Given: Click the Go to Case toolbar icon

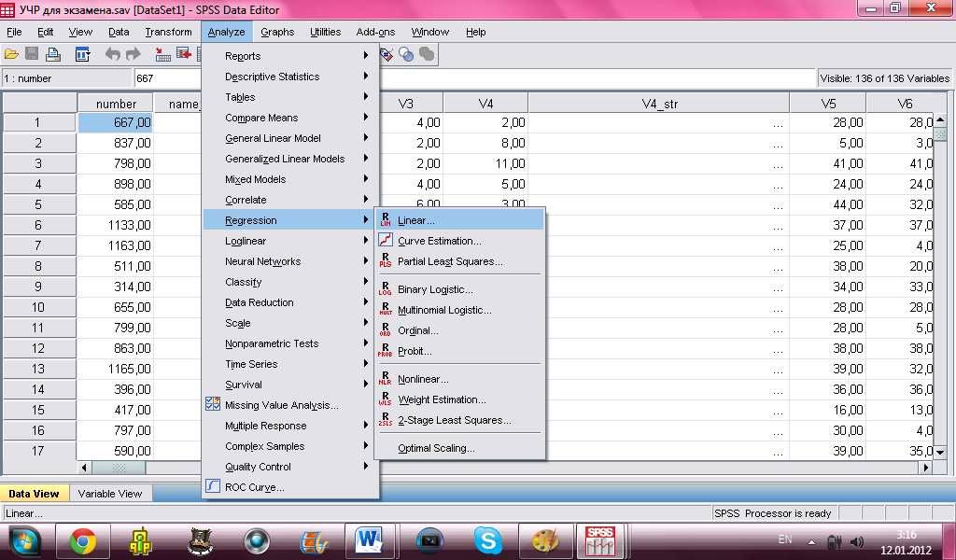Looking at the screenshot, I should click(x=162, y=54).
